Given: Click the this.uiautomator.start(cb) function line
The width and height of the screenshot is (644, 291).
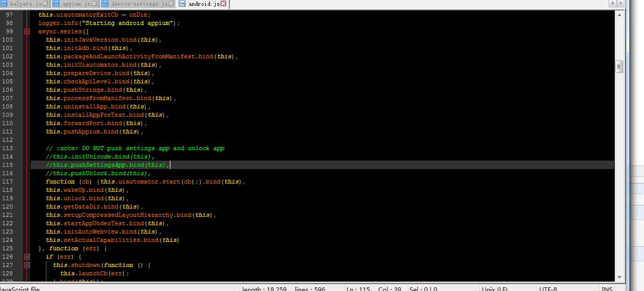Looking at the screenshot, I should (145, 181).
